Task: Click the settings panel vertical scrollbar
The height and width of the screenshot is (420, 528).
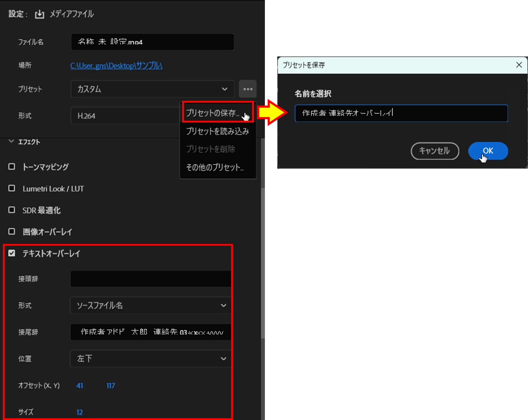Action: pos(263,263)
